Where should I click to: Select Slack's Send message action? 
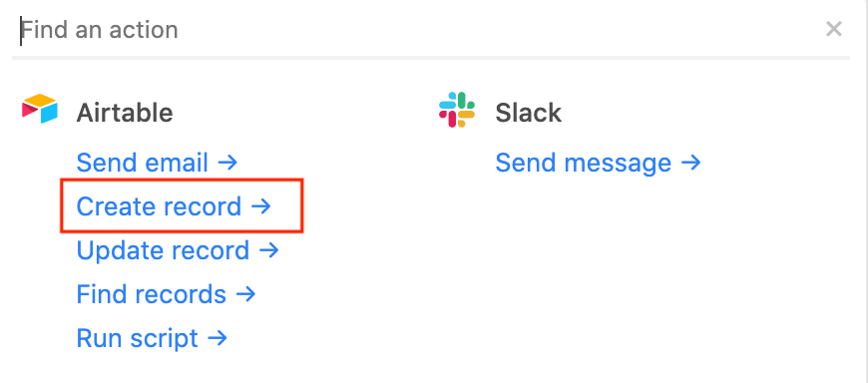click(x=598, y=163)
